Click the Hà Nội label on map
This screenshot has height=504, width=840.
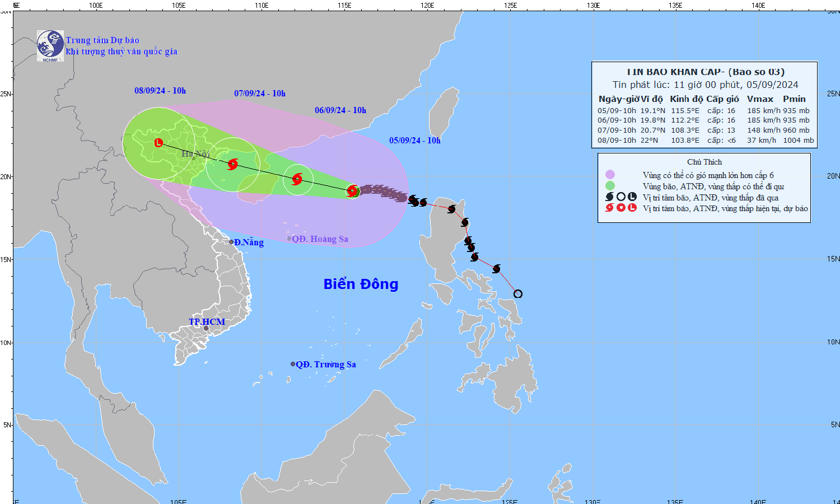click(x=195, y=154)
